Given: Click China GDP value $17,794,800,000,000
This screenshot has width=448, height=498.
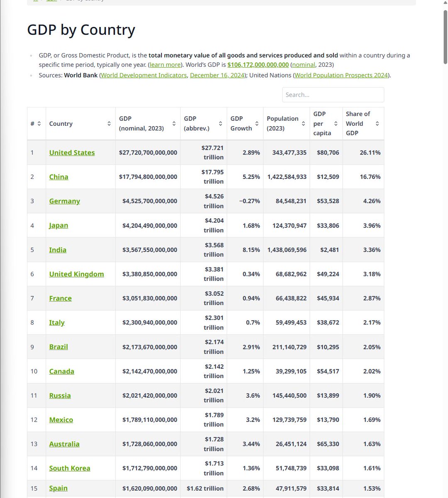Looking at the screenshot, I should (148, 177).
